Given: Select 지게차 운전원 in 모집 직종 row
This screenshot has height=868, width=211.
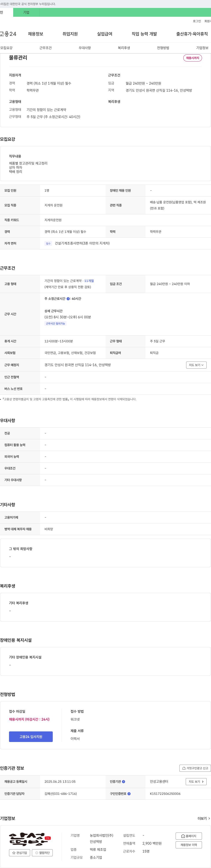Looking at the screenshot, I should (x=53, y=205).
